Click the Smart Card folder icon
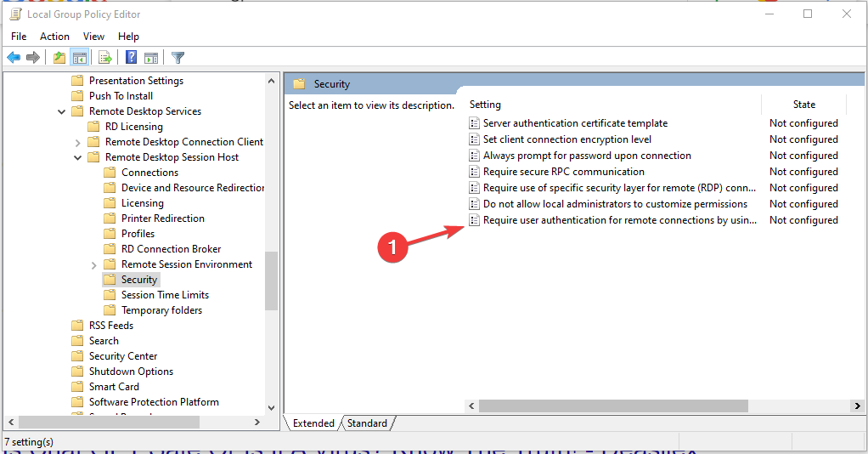 [77, 386]
